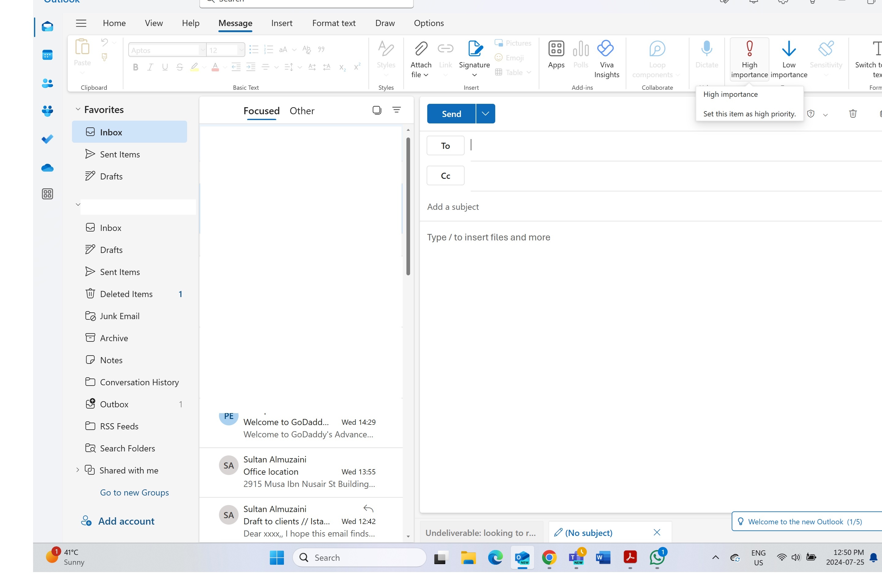Insert Loop components into the message

[657, 58]
